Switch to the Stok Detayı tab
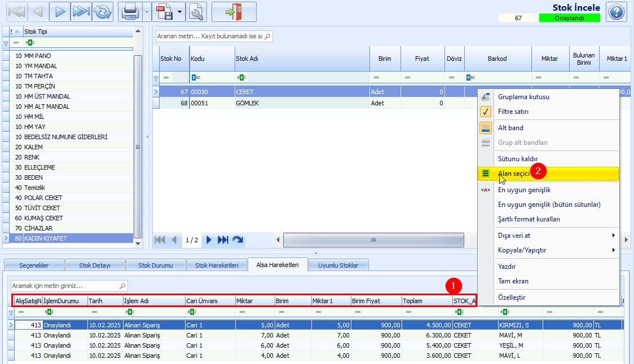The image size is (634, 364). 95,265
